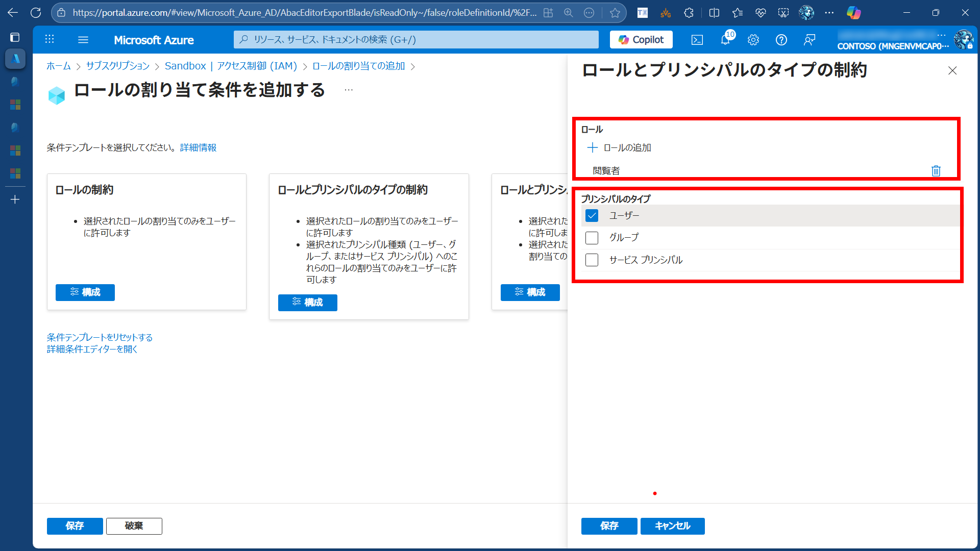Click the main page 保存 button
Image resolution: width=980 pixels, height=551 pixels.
[75, 526]
